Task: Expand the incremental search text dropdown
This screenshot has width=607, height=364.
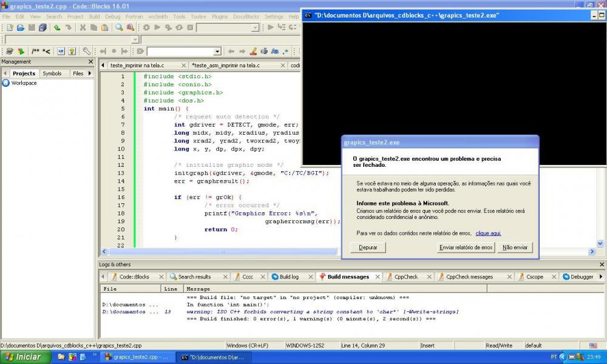Action: click(217, 52)
